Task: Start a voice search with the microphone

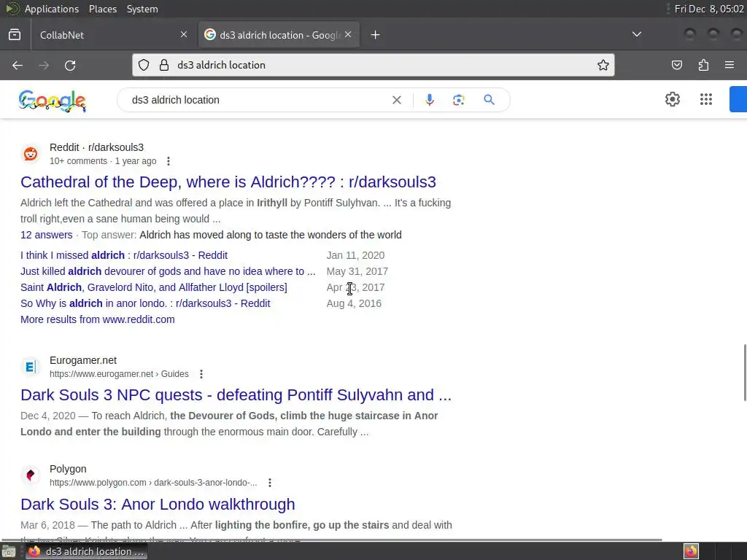Action: [429, 100]
